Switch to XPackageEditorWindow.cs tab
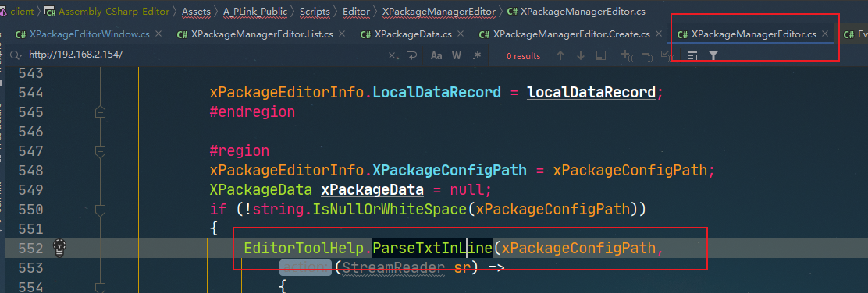 pos(89,34)
